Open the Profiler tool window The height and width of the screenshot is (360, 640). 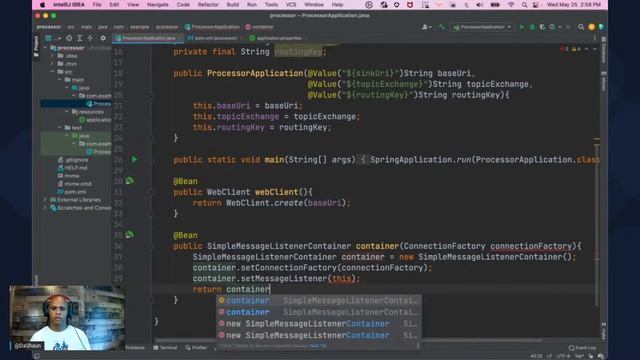[196, 348]
